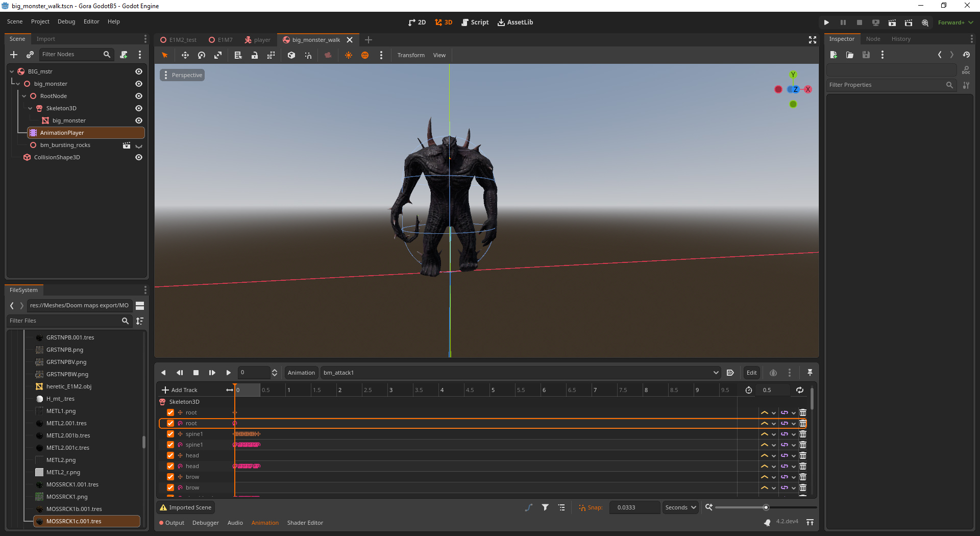Toggle preview sunlight in the viewport
The height and width of the screenshot is (536, 980).
pyautogui.click(x=349, y=55)
